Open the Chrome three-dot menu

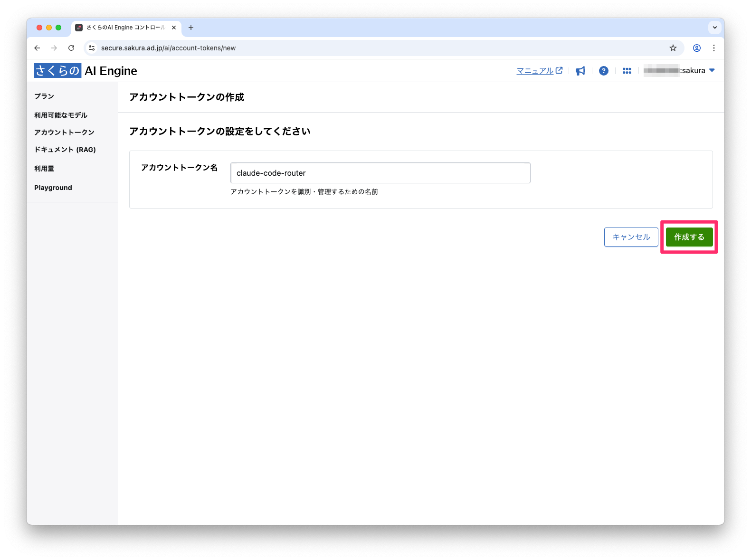point(713,48)
